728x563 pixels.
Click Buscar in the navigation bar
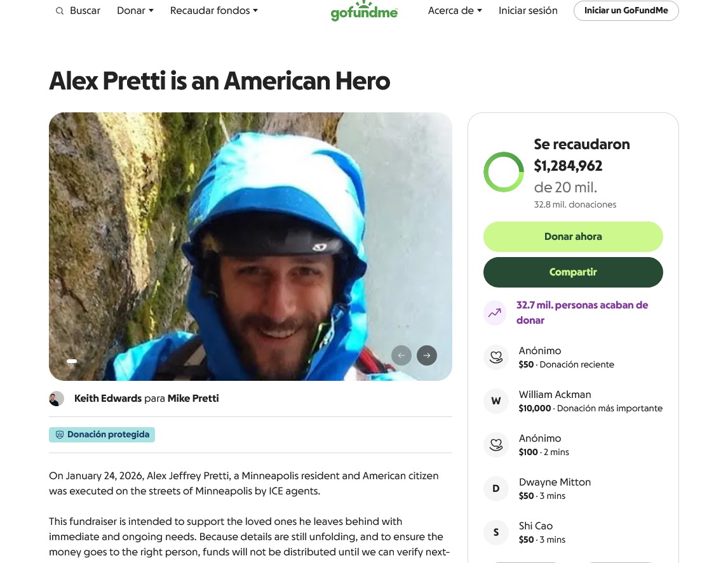tap(85, 11)
